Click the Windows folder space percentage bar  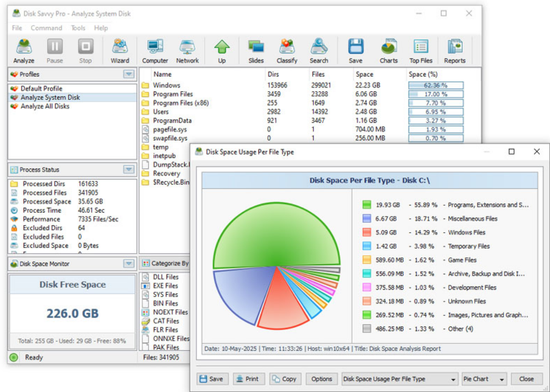click(436, 85)
